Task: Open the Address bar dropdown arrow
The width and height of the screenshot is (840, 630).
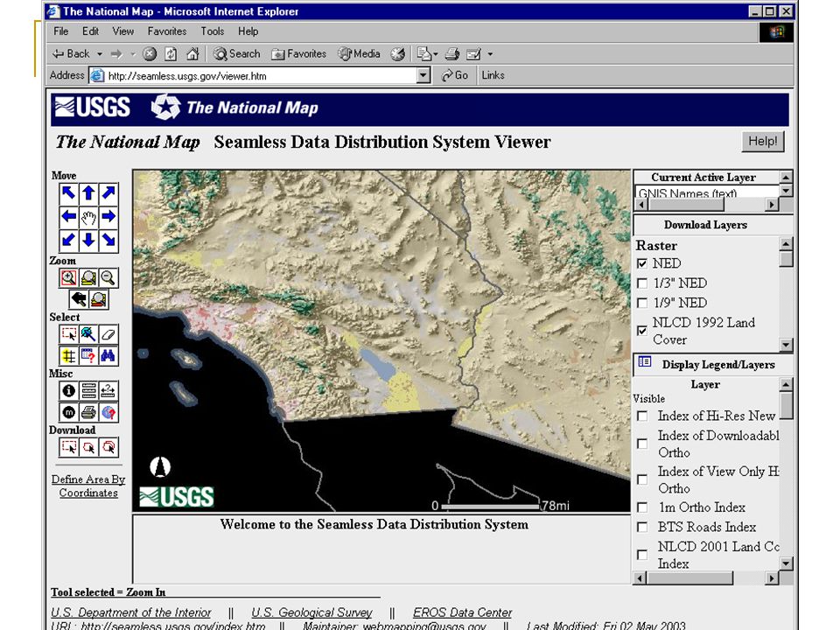Action: [423, 75]
